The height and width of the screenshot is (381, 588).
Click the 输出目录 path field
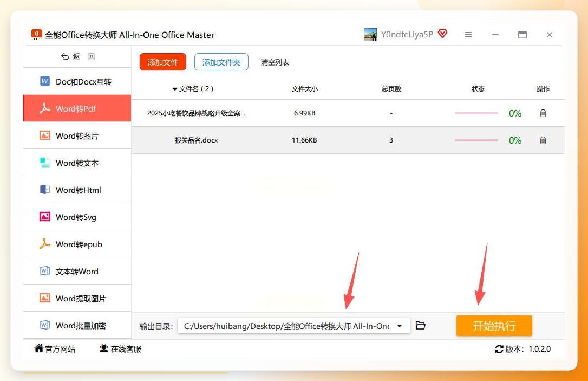[x=294, y=326]
